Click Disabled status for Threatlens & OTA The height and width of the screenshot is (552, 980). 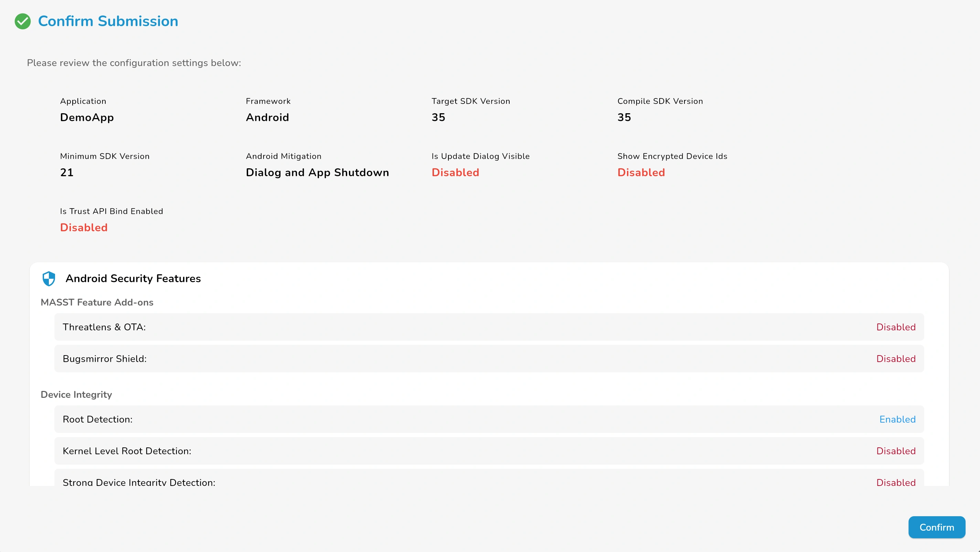click(896, 327)
